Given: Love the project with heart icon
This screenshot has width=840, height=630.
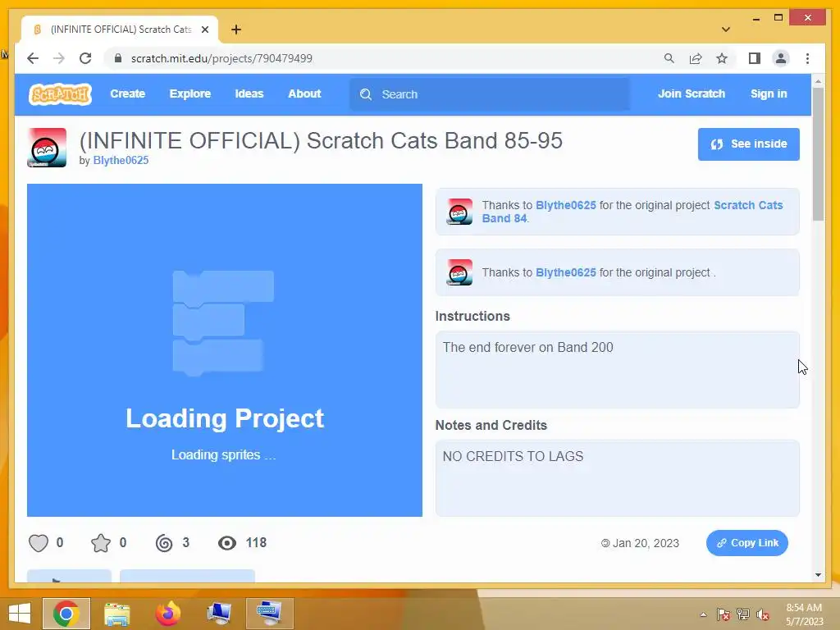Looking at the screenshot, I should pyautogui.click(x=39, y=543).
